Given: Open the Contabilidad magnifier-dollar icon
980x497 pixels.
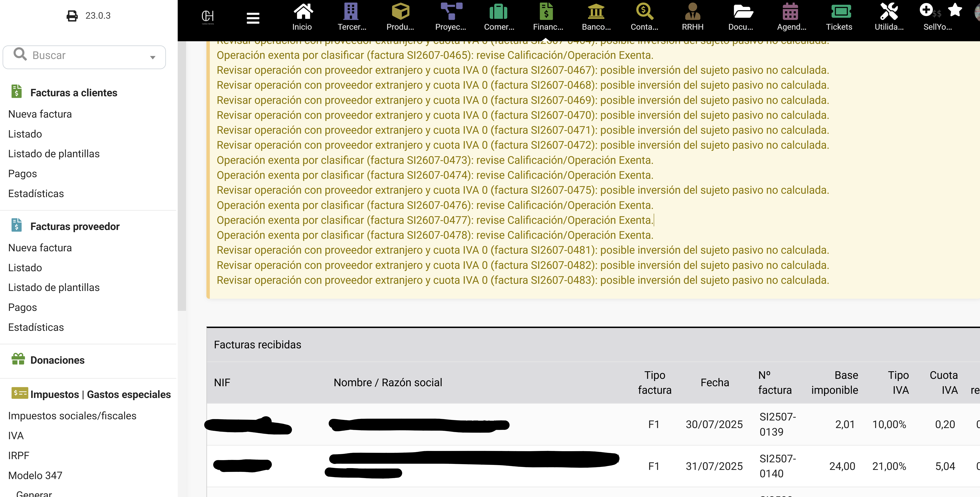Looking at the screenshot, I should click(645, 11).
